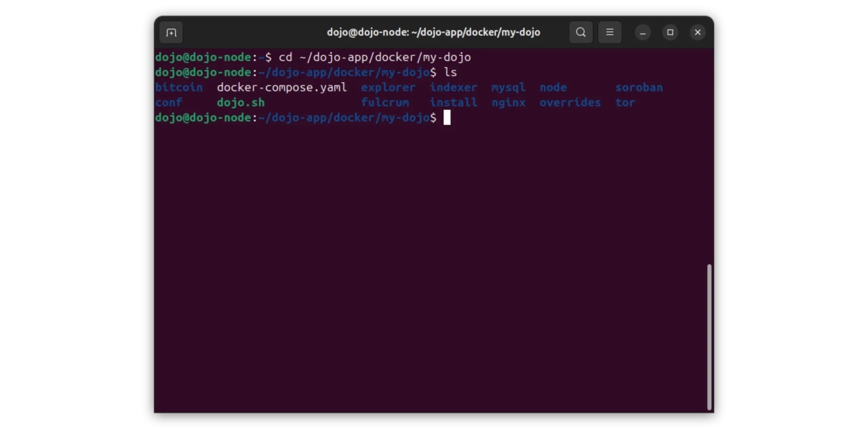
Task: Click the nginx directory name
Action: coord(508,102)
